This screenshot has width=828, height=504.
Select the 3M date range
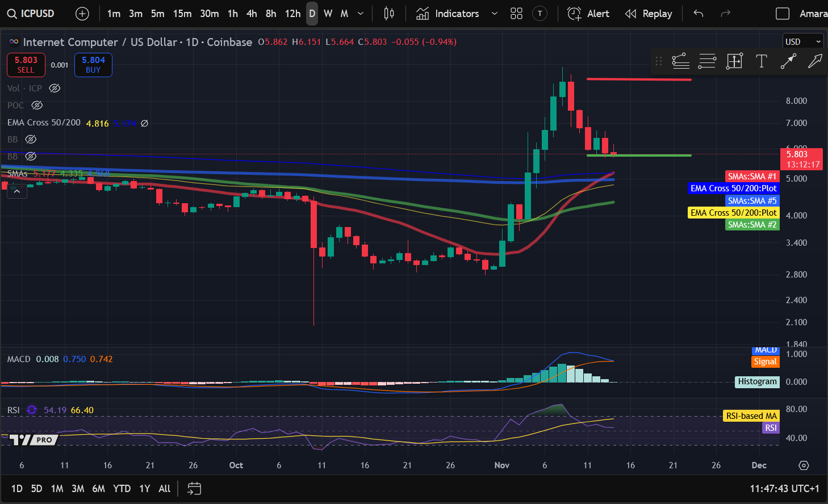pos(78,489)
